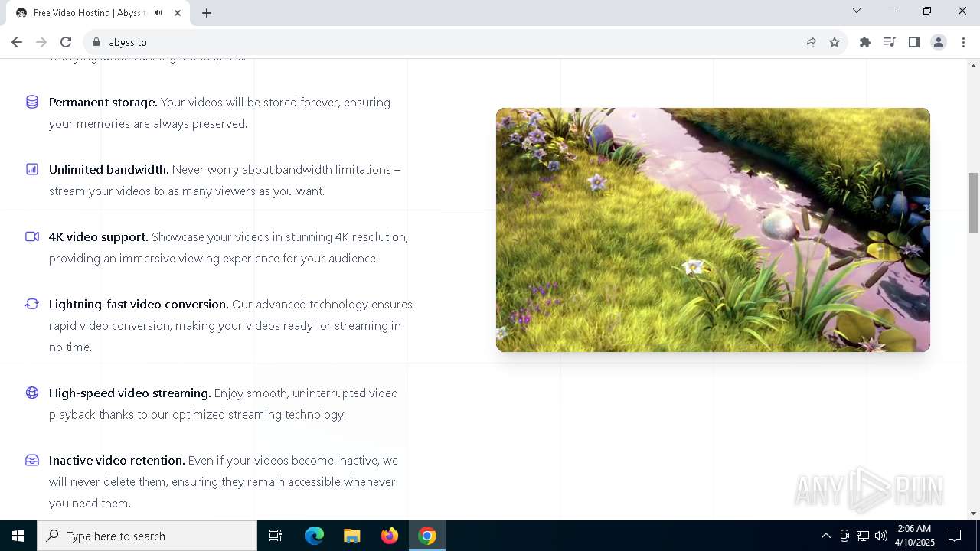The width and height of the screenshot is (980, 551).
Task: Bookmark this tab with the star icon
Action: (835, 42)
